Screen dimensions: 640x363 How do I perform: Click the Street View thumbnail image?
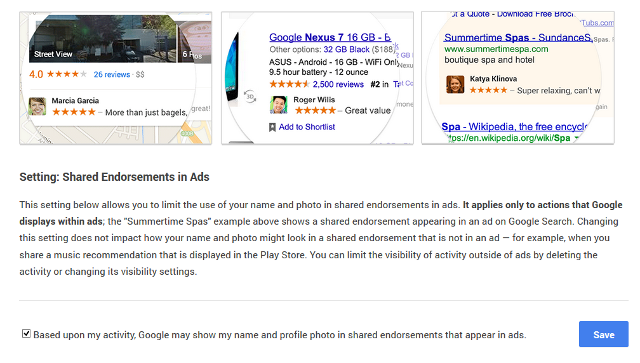(102, 39)
